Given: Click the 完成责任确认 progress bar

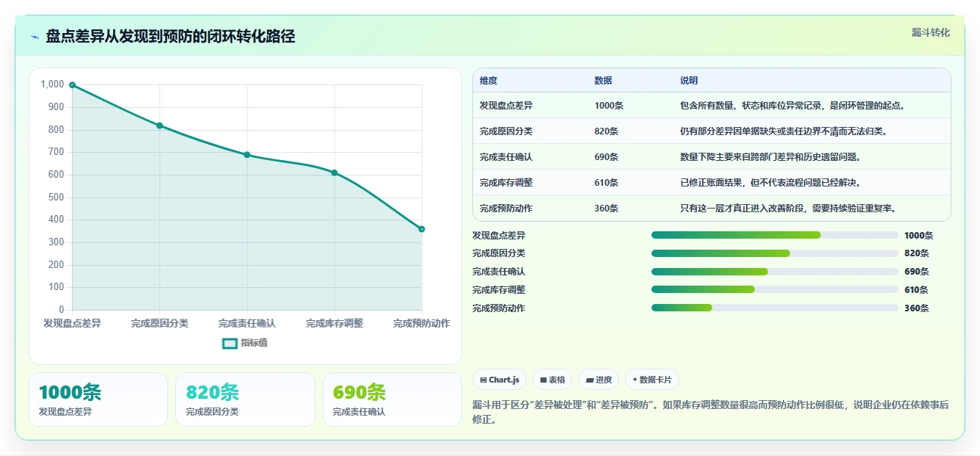Looking at the screenshot, I should (x=775, y=272).
